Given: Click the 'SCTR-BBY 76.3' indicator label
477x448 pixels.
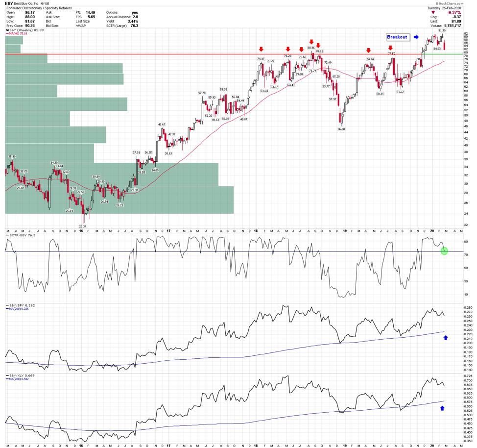Looking at the screenshot, I should tap(20, 235).
